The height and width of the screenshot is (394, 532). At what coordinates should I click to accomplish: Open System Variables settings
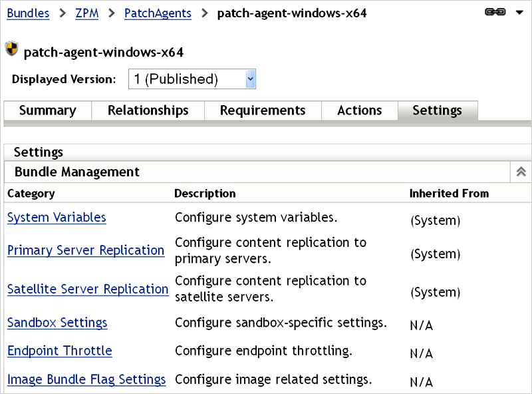[57, 218]
